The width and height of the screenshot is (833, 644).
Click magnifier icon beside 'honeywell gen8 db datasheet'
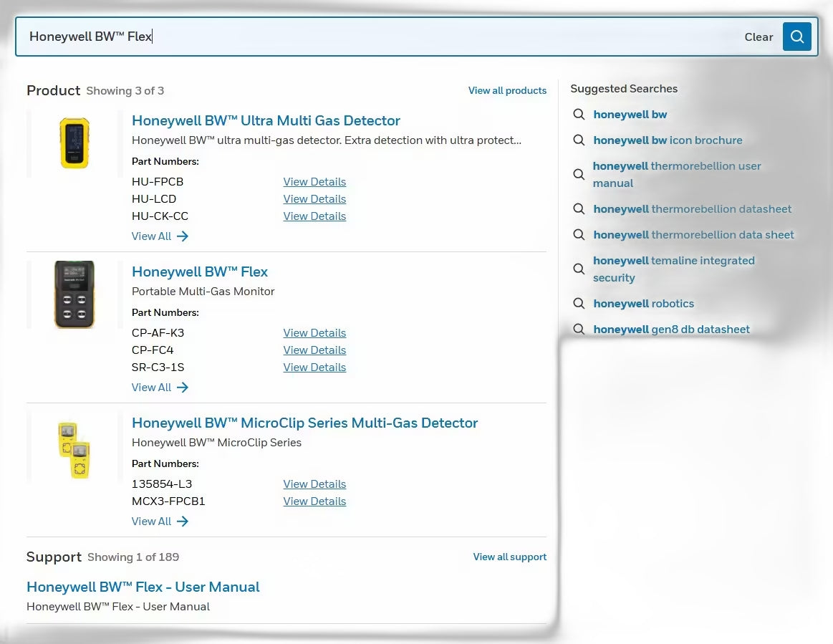pyautogui.click(x=579, y=330)
